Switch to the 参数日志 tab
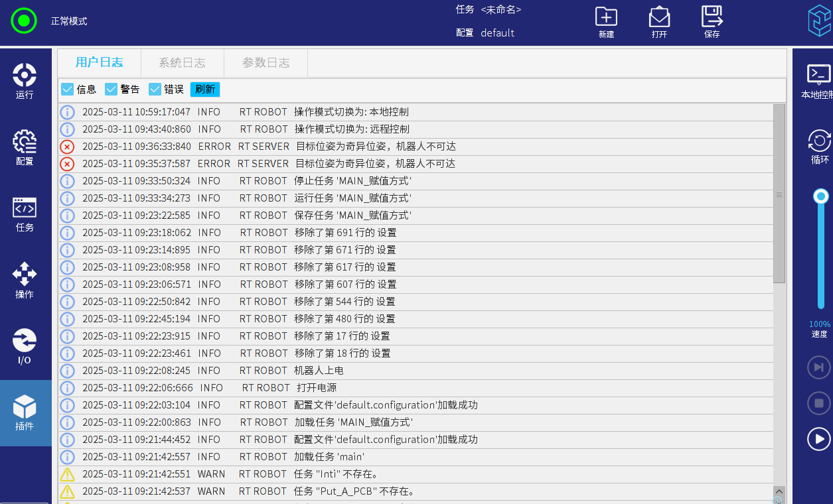The height and width of the screenshot is (504, 833). click(265, 63)
